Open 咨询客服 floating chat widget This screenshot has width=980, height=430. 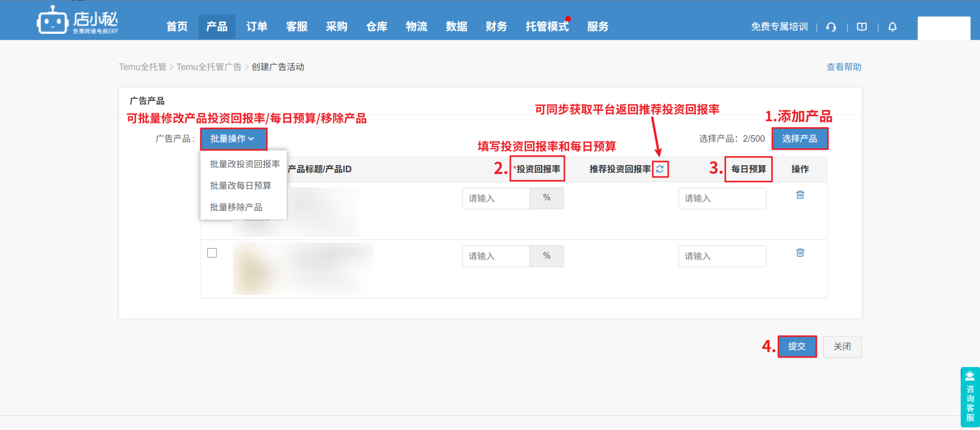(x=970, y=397)
